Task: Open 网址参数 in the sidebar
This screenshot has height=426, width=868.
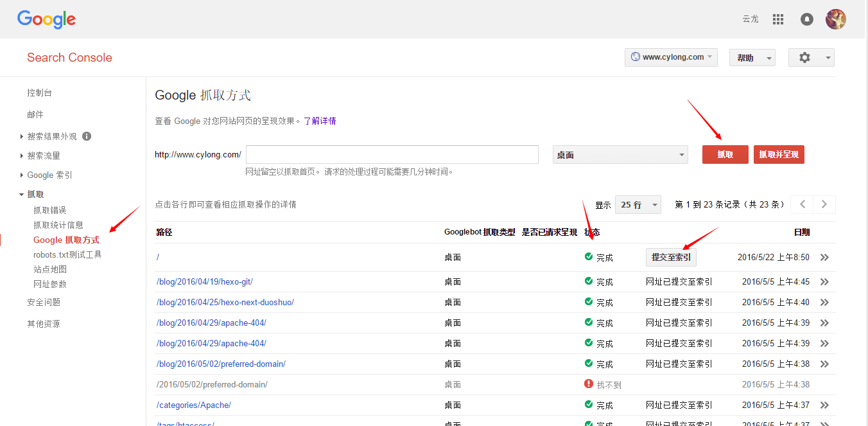Action: [50, 284]
